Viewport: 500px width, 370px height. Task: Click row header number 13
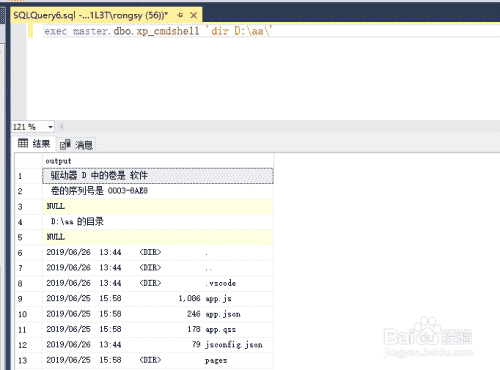point(29,360)
